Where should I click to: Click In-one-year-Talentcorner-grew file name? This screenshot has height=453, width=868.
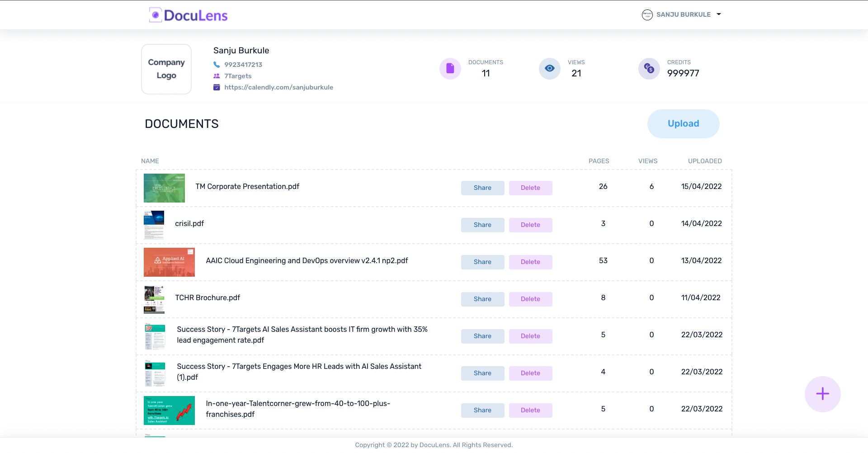[298, 409]
